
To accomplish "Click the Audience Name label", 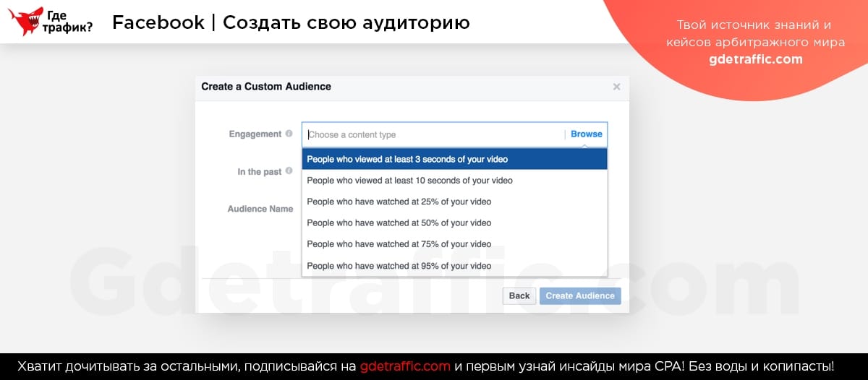I will click(260, 209).
